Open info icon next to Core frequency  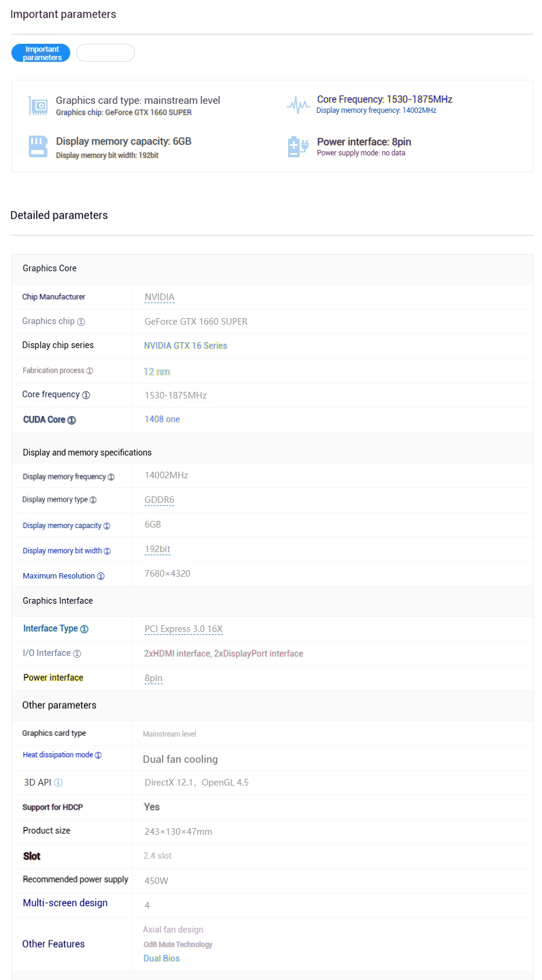[86, 395]
